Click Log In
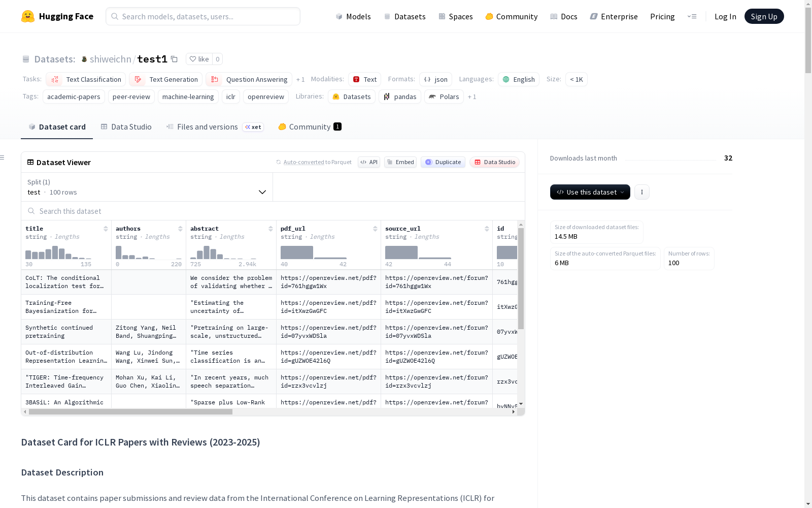The height and width of the screenshot is (508, 812). pos(725,16)
